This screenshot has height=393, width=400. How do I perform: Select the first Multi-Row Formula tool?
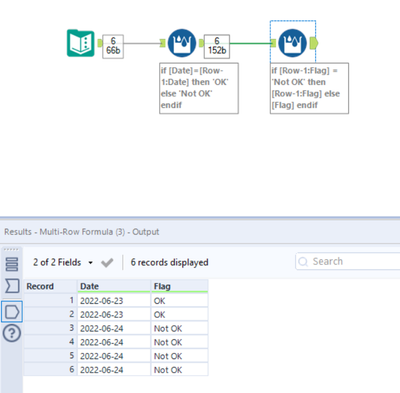tap(182, 43)
